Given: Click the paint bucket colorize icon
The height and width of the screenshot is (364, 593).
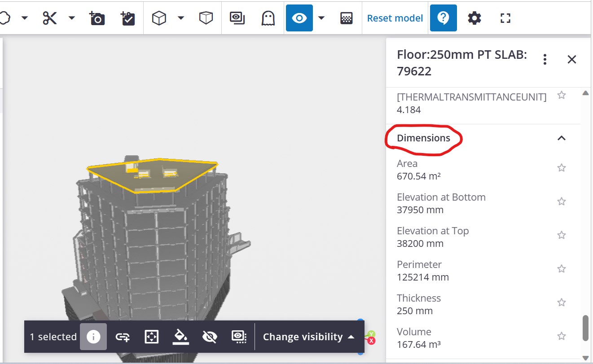Looking at the screenshot, I should coord(180,337).
